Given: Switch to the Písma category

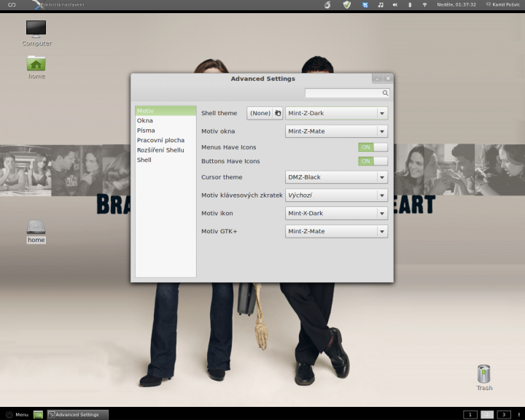Looking at the screenshot, I should [166, 131].
